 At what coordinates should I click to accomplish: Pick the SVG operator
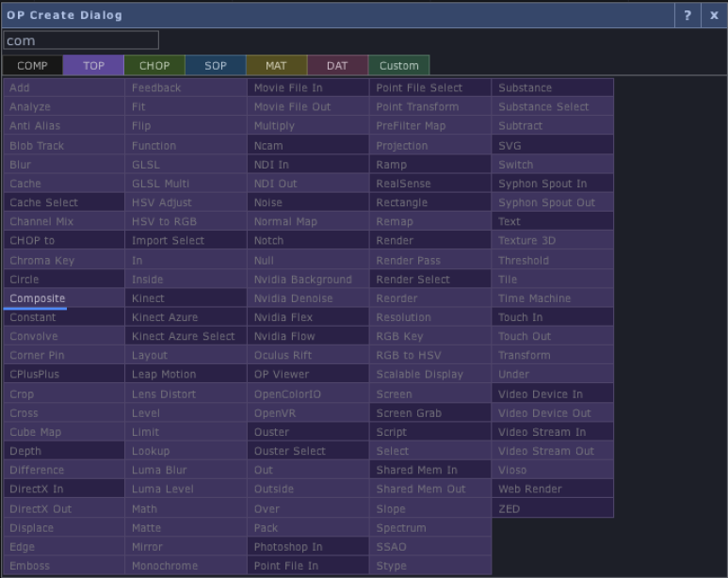[553, 146]
